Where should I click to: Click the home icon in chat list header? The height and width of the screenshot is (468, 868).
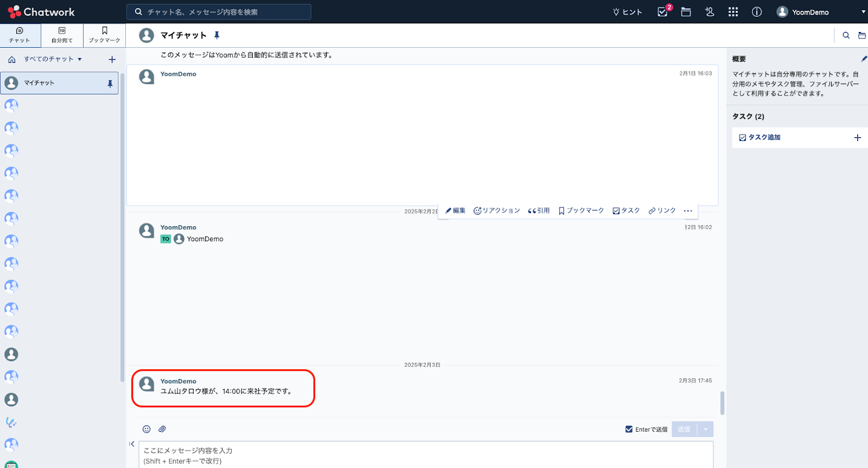[12, 60]
